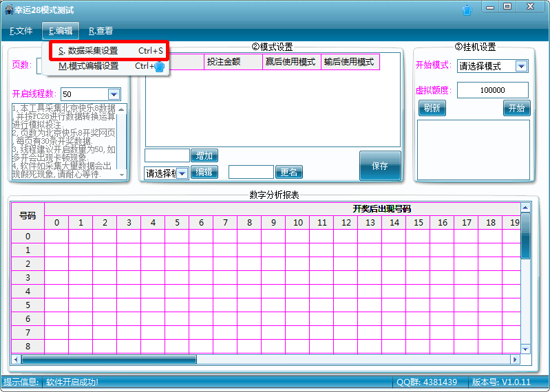The image size is (550, 392).
Task: Click the 增加 button
Action: [x=204, y=155]
